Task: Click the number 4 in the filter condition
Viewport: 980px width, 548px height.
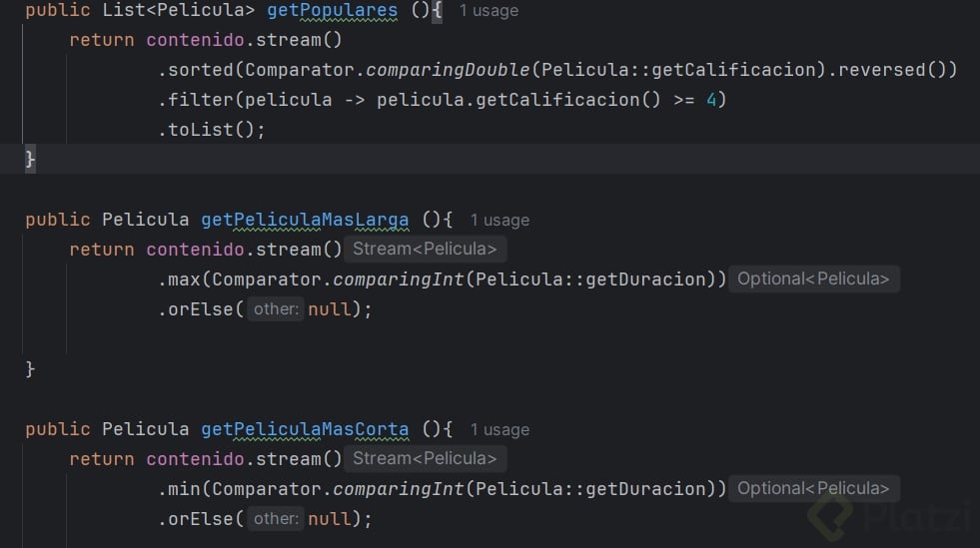Action: click(x=710, y=100)
